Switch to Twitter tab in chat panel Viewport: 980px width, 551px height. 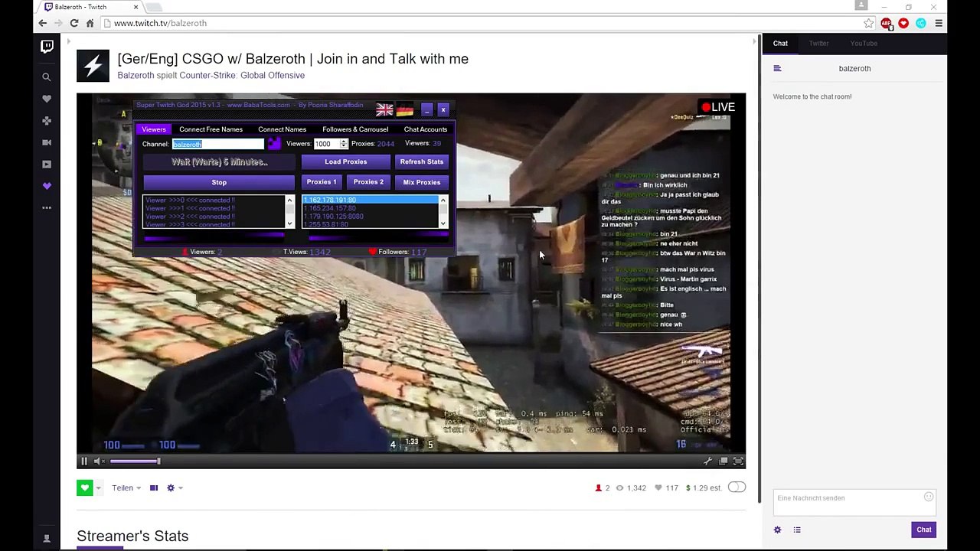pyautogui.click(x=818, y=44)
